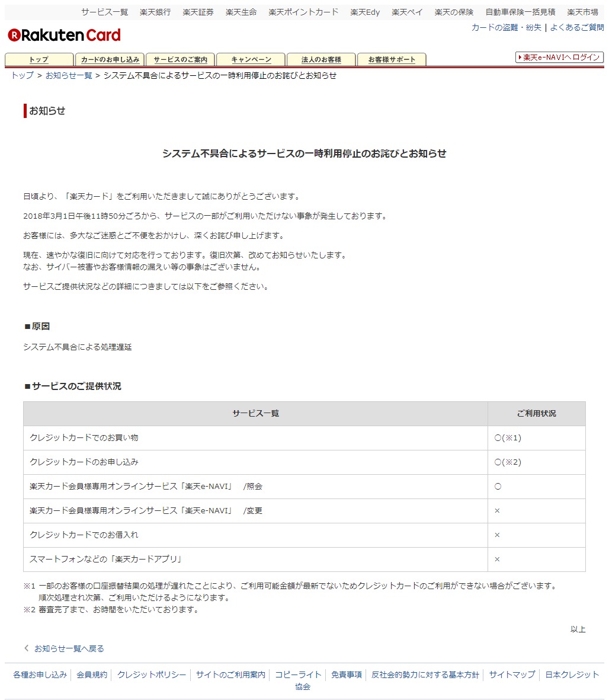Click the クレジットカードでのお借入れ row text

pyautogui.click(x=84, y=535)
